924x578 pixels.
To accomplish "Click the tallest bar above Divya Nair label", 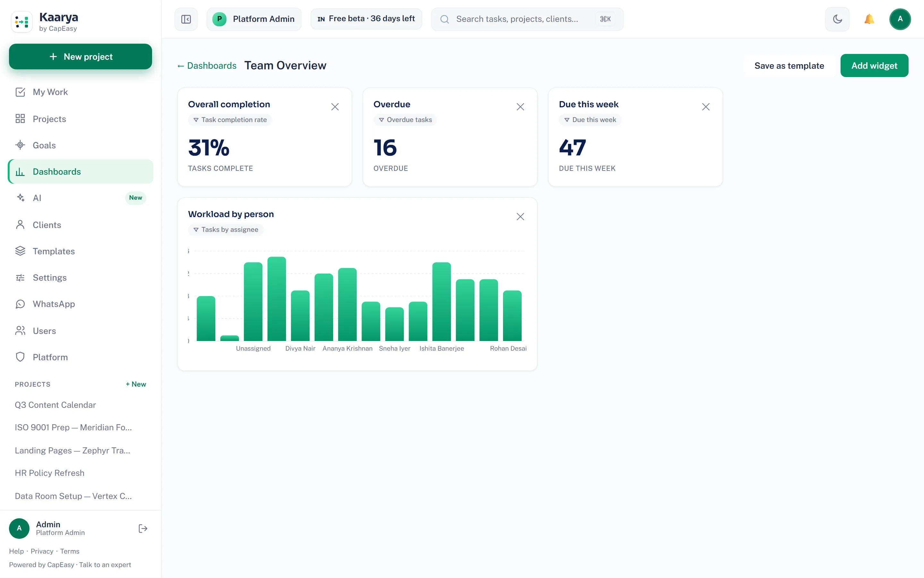I will point(277,299).
